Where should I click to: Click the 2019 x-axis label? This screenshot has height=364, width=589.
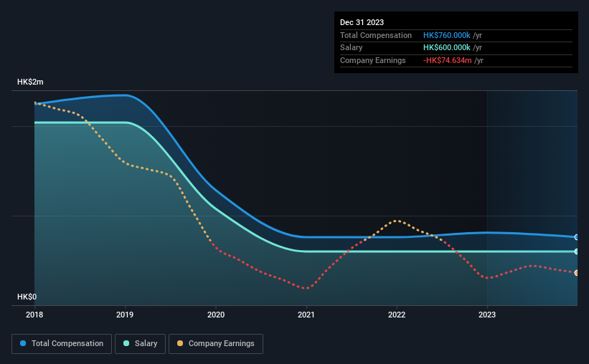pos(125,315)
